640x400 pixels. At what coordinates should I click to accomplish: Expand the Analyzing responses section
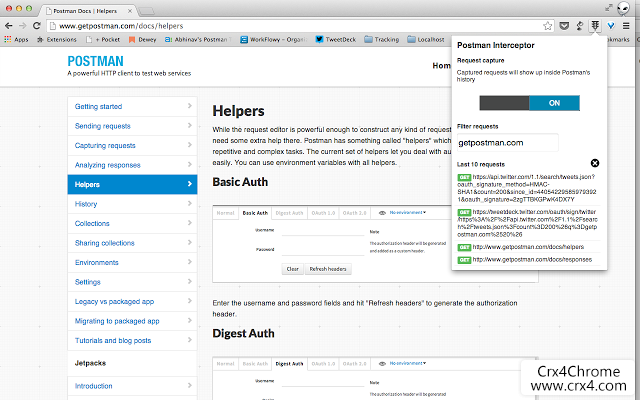(x=132, y=165)
